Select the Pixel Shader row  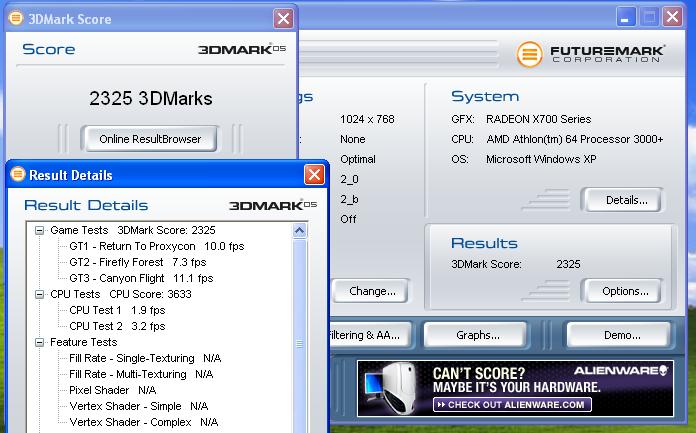click(113, 390)
